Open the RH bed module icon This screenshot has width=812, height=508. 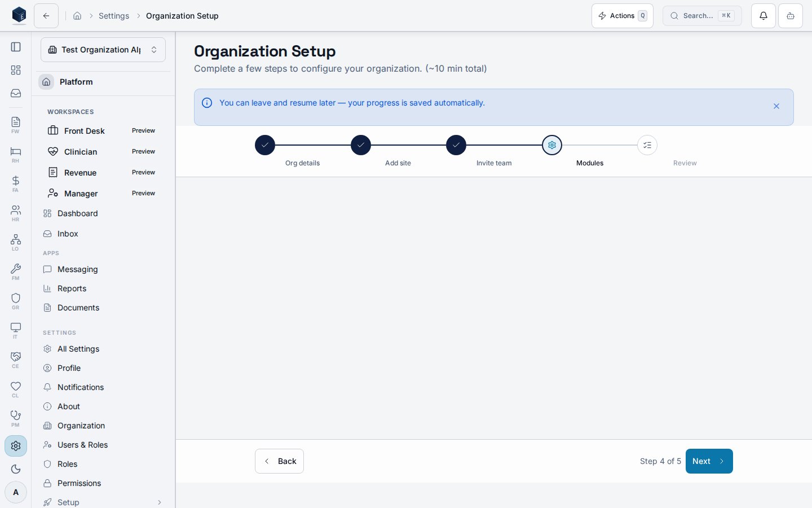point(16,154)
